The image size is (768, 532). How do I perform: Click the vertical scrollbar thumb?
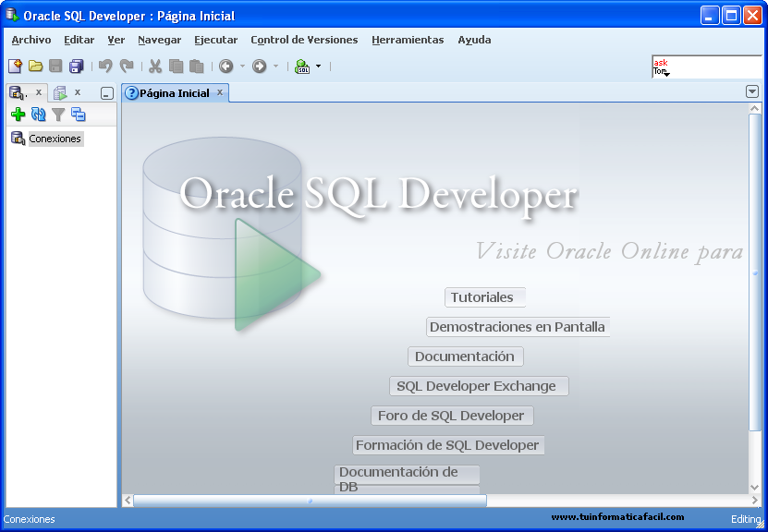click(755, 272)
